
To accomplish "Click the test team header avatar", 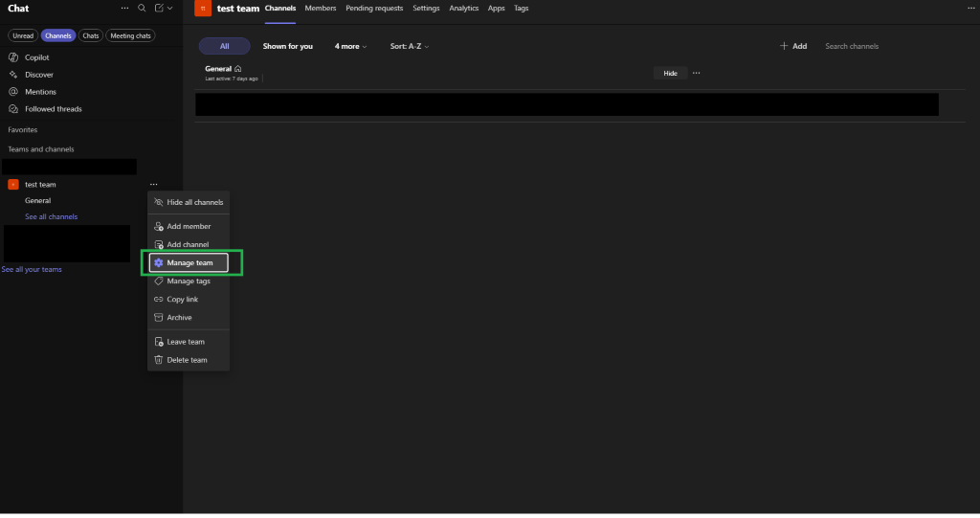I will pos(203,8).
